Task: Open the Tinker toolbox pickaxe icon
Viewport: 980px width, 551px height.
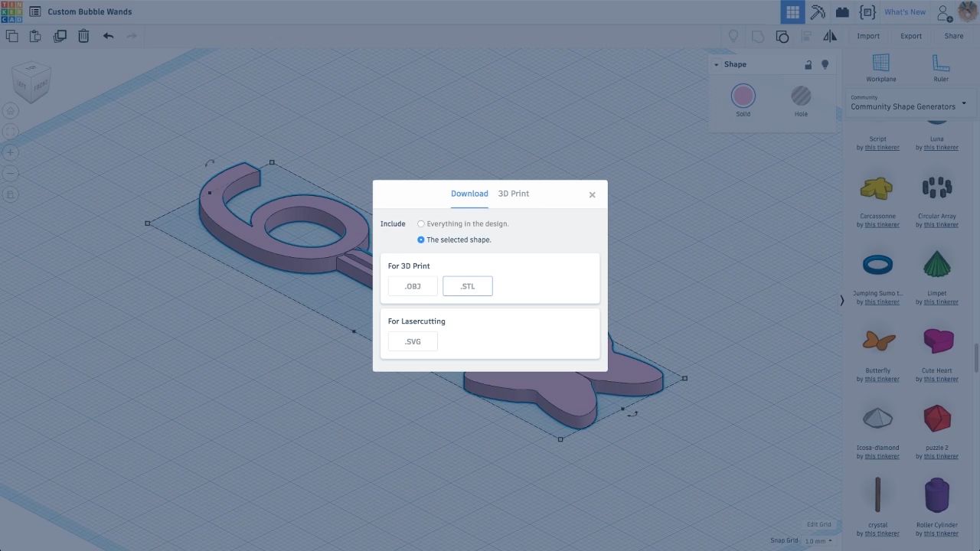Action: click(x=818, y=11)
